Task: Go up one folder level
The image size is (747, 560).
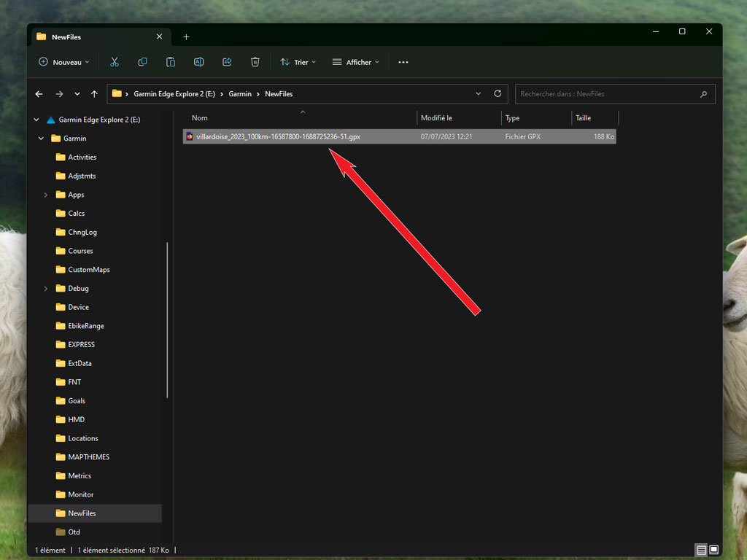Action: point(94,94)
